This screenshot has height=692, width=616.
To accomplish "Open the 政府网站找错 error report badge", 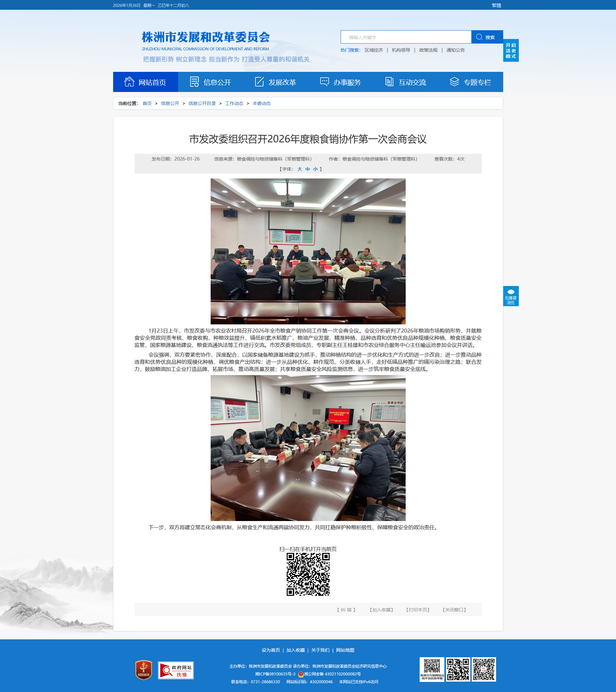I will click(x=176, y=670).
